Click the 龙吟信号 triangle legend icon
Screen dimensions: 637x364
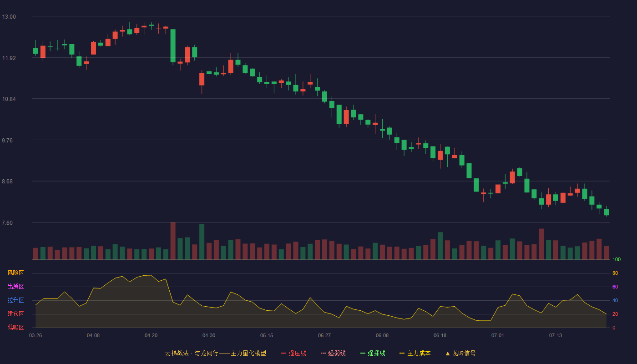pos(448,353)
